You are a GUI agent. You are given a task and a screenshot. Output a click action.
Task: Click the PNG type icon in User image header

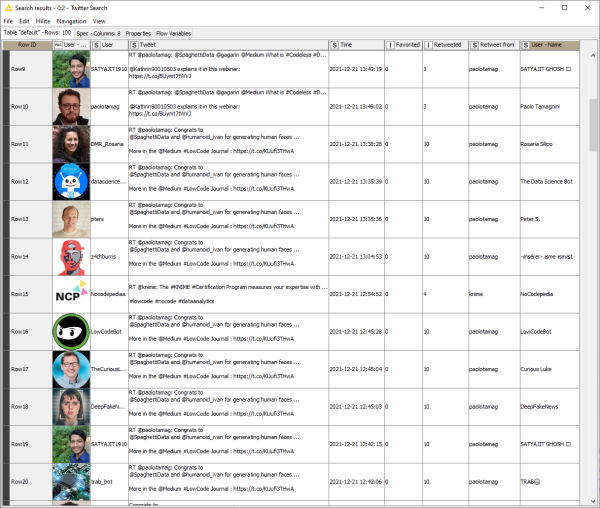click(58, 45)
